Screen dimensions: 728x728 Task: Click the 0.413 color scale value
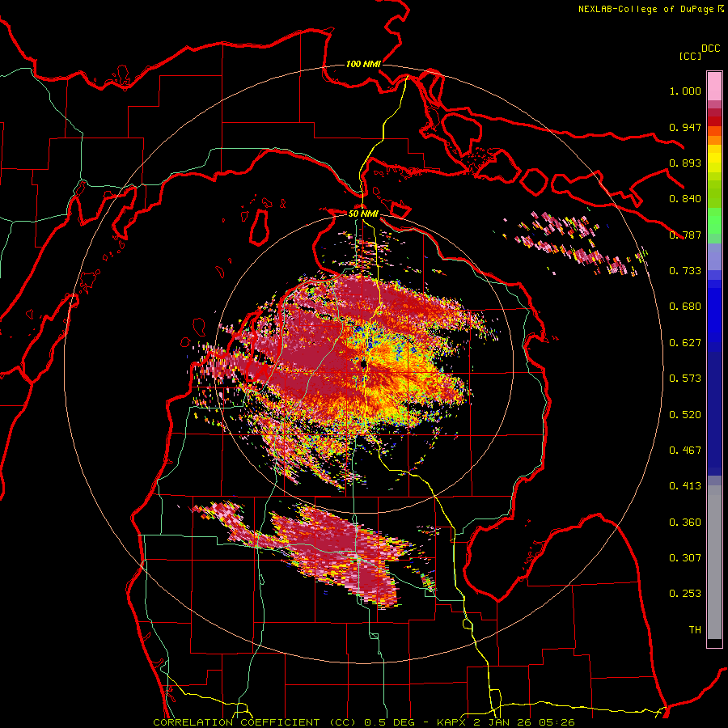pos(685,486)
